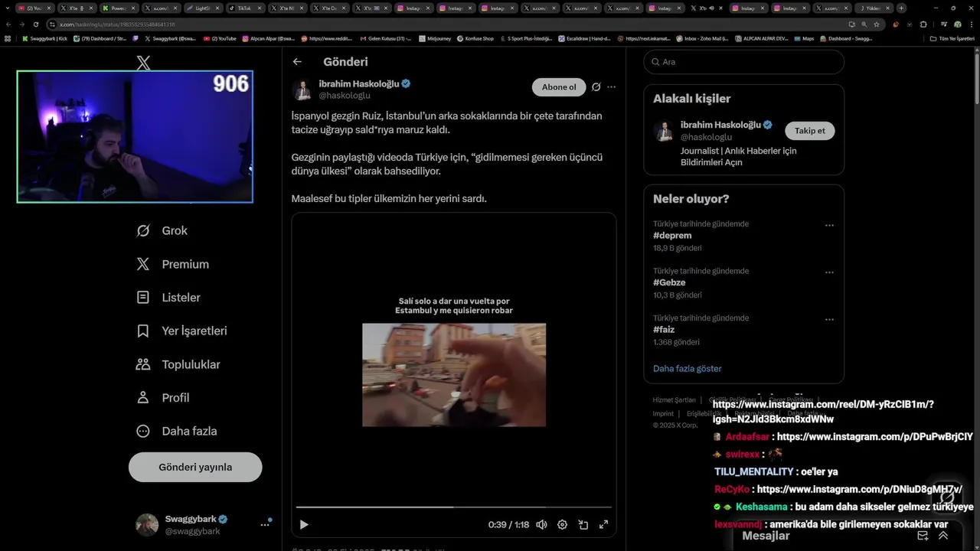Click Daha fazla göster link
The image size is (980, 551).
688,368
